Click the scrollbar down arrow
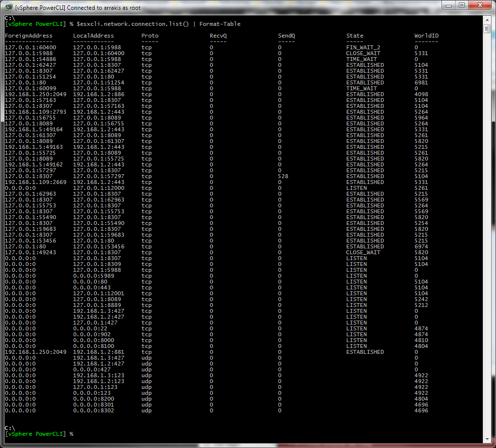496x448 pixels. [x=487, y=439]
